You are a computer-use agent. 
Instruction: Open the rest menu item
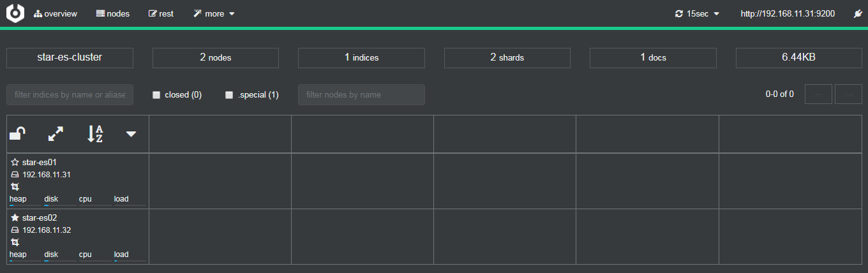click(x=161, y=13)
